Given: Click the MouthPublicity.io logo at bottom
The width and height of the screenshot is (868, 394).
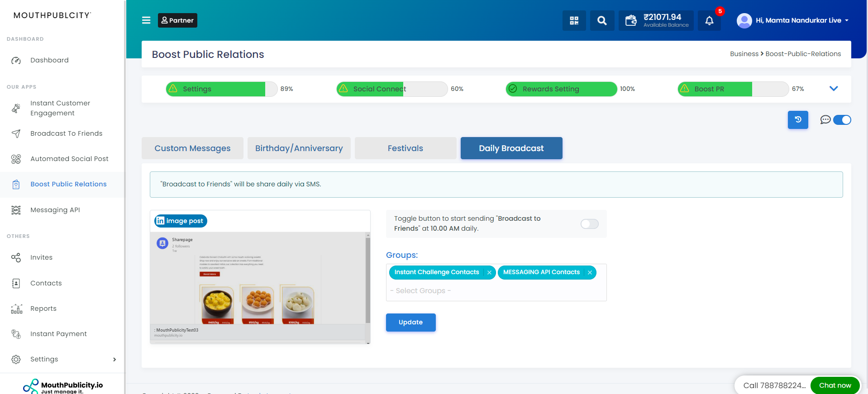Looking at the screenshot, I should coord(63,386).
